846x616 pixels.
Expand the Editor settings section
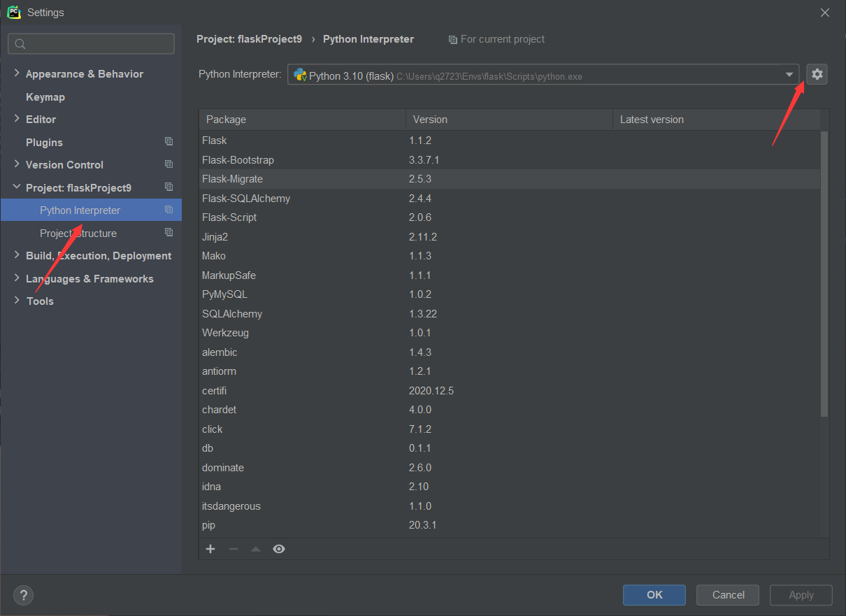(x=17, y=119)
